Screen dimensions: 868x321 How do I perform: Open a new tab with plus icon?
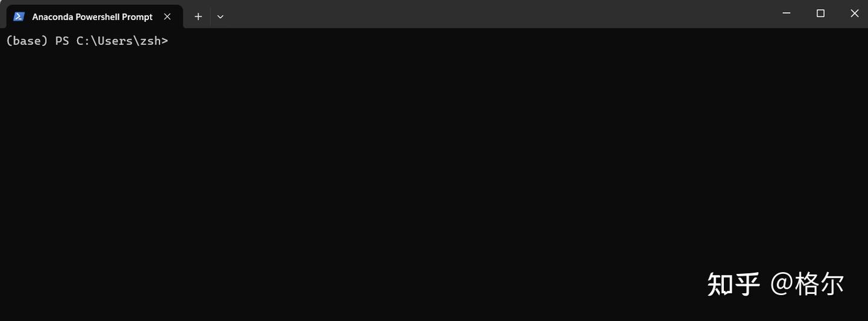pyautogui.click(x=198, y=16)
